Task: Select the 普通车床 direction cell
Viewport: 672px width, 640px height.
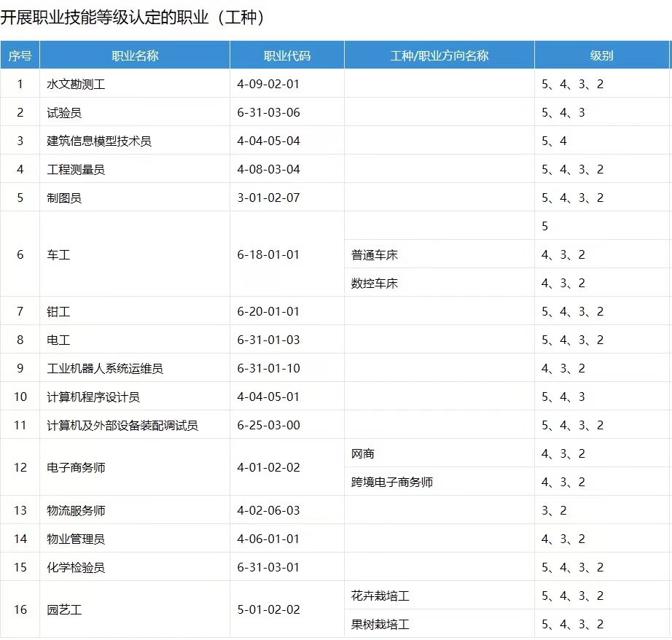Action: point(375,254)
